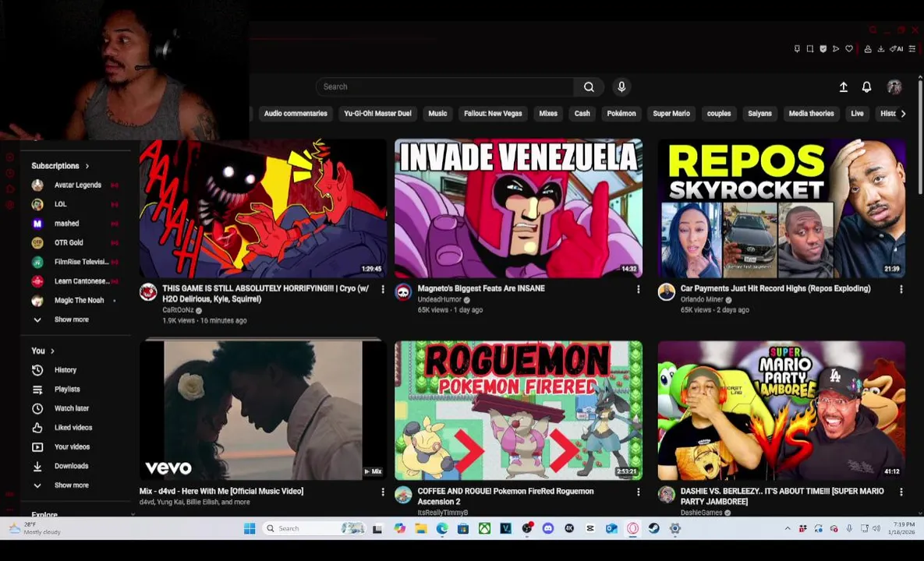Open the DashieGames channel name link
The width and height of the screenshot is (924, 561).
(x=701, y=513)
